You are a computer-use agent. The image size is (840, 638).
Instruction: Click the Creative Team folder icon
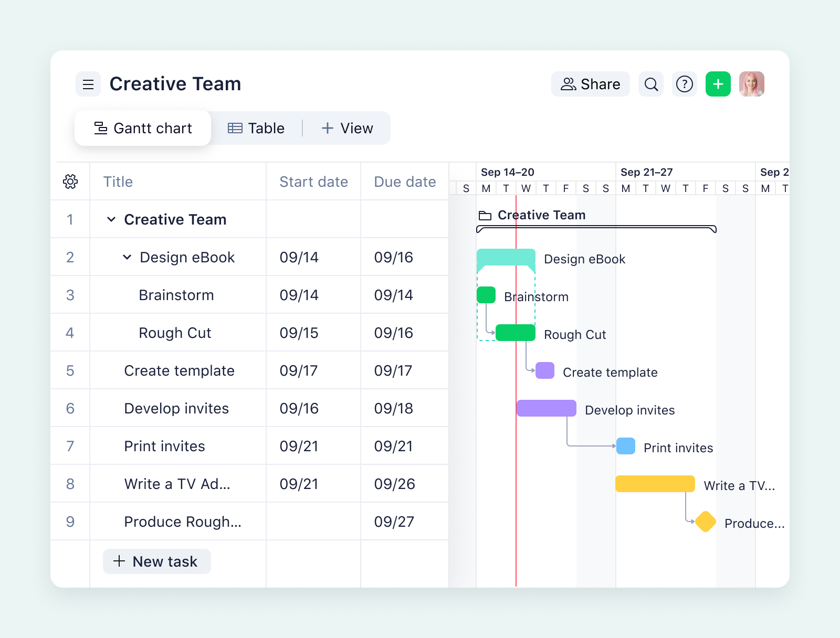pyautogui.click(x=484, y=215)
